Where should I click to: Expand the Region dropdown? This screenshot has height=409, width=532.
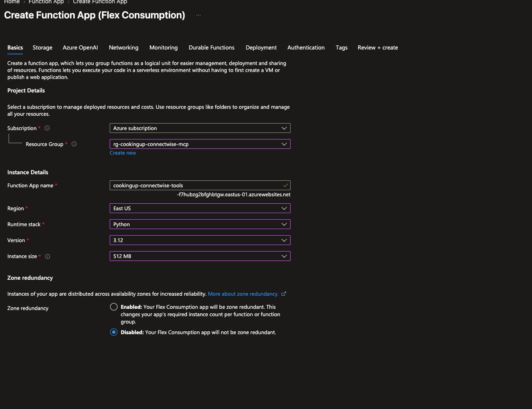click(x=200, y=208)
